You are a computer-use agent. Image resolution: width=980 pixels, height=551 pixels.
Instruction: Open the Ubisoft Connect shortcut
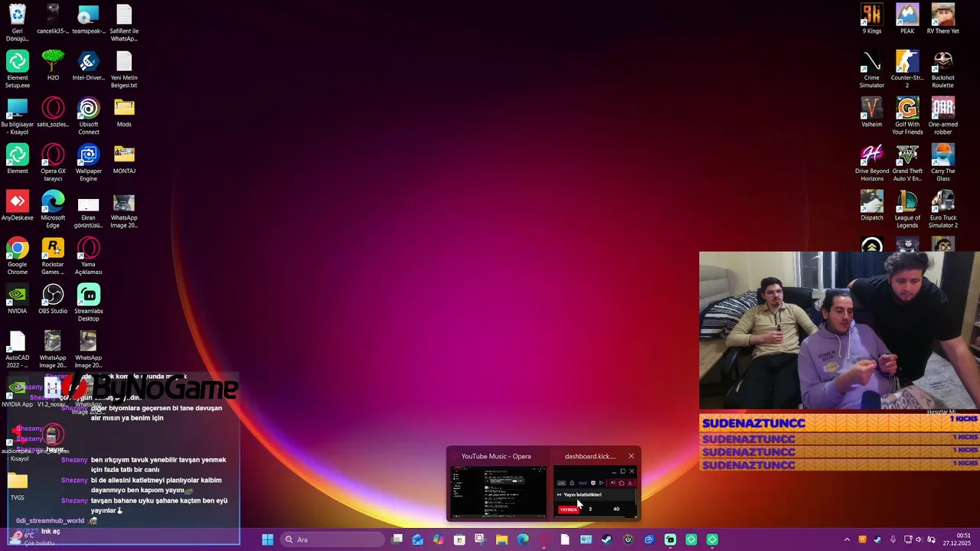(x=89, y=116)
